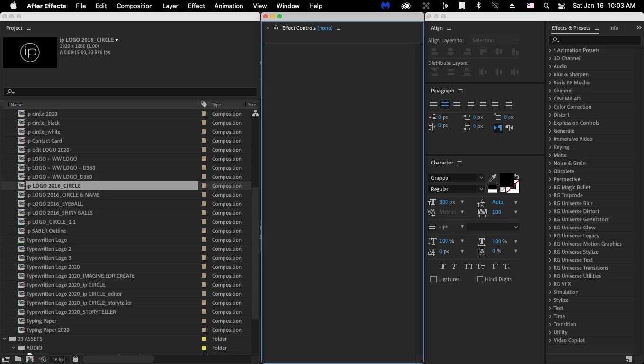Enable Ligatures checkbox
This screenshot has width=644, height=364.
click(x=434, y=279)
